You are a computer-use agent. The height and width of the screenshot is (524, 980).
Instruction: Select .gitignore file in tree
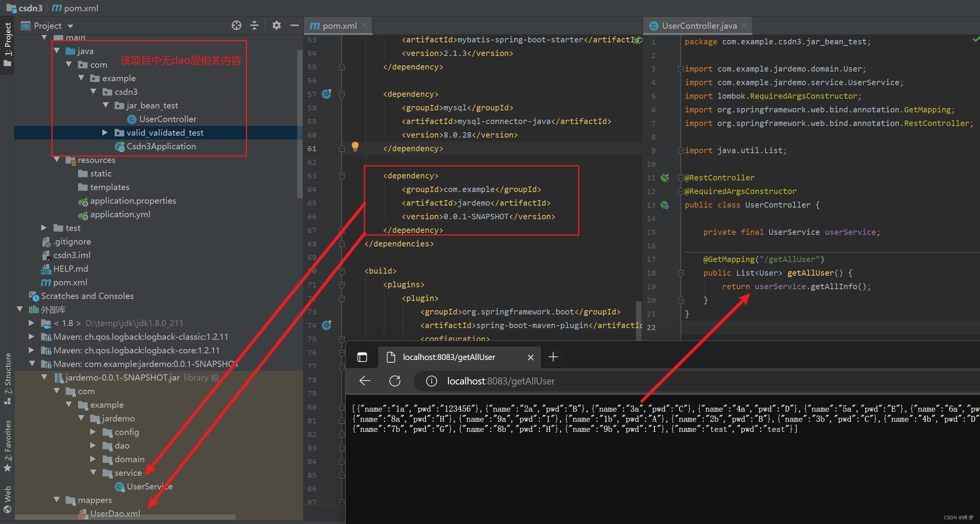pyautogui.click(x=66, y=241)
